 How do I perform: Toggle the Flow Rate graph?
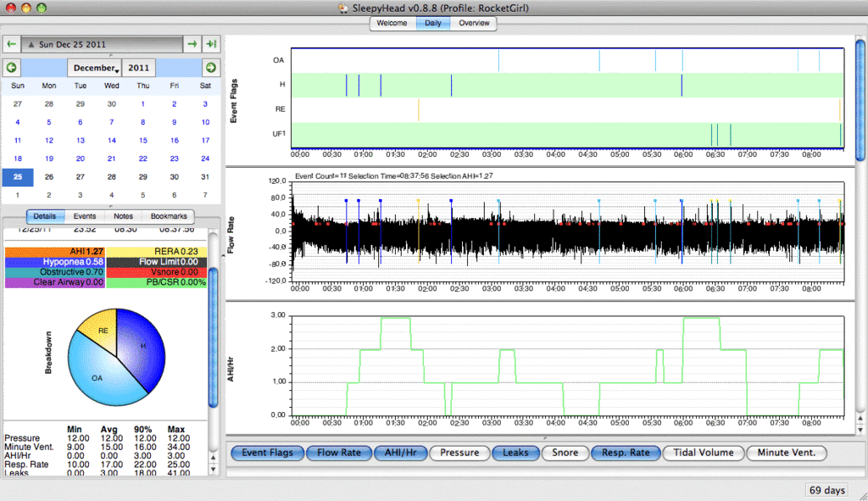(x=339, y=453)
